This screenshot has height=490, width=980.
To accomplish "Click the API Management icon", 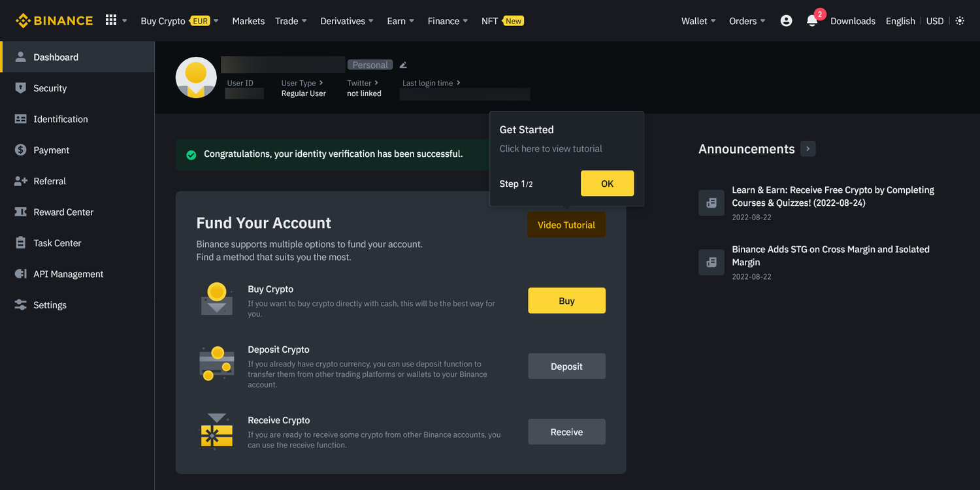I will pyautogui.click(x=21, y=274).
